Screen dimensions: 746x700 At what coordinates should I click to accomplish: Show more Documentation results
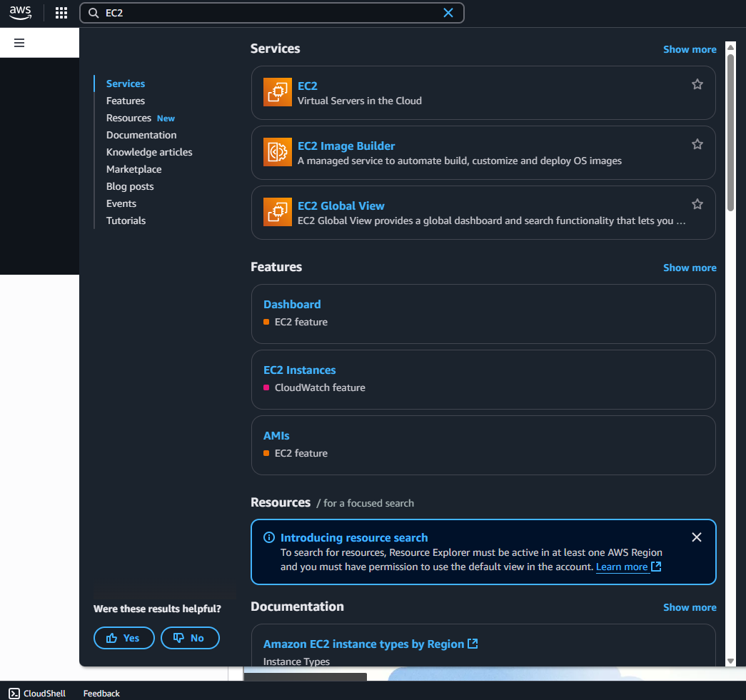pyautogui.click(x=690, y=607)
